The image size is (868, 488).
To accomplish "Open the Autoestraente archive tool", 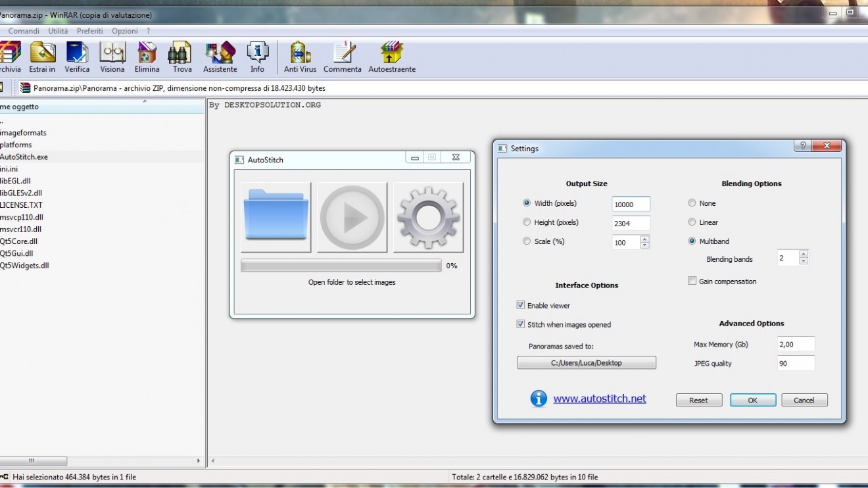I will [x=392, y=57].
